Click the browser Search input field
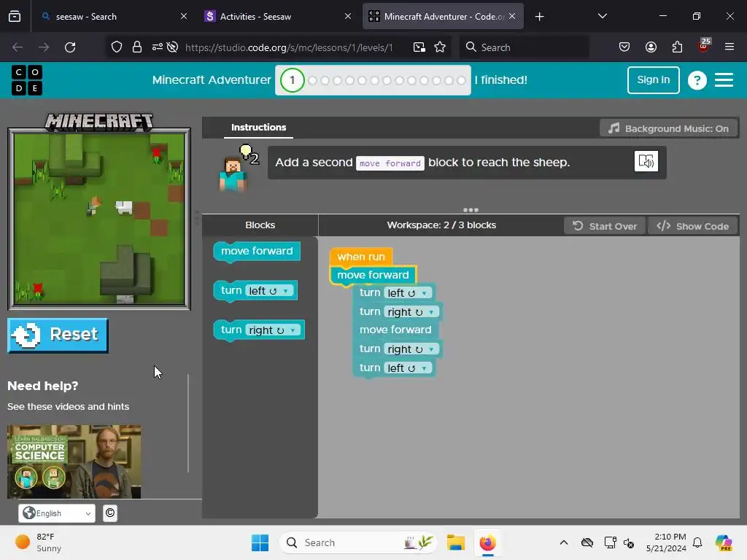This screenshot has width=747, height=560. (524, 47)
